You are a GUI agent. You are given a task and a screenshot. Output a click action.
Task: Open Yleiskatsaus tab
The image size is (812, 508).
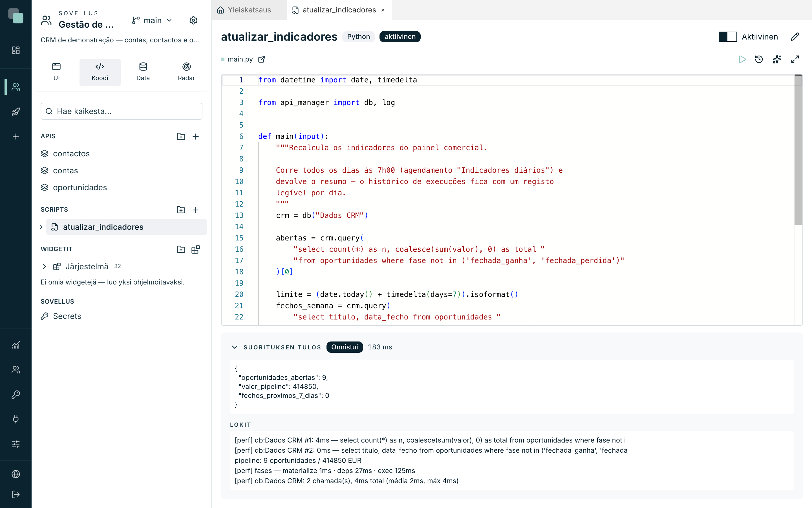(249, 10)
